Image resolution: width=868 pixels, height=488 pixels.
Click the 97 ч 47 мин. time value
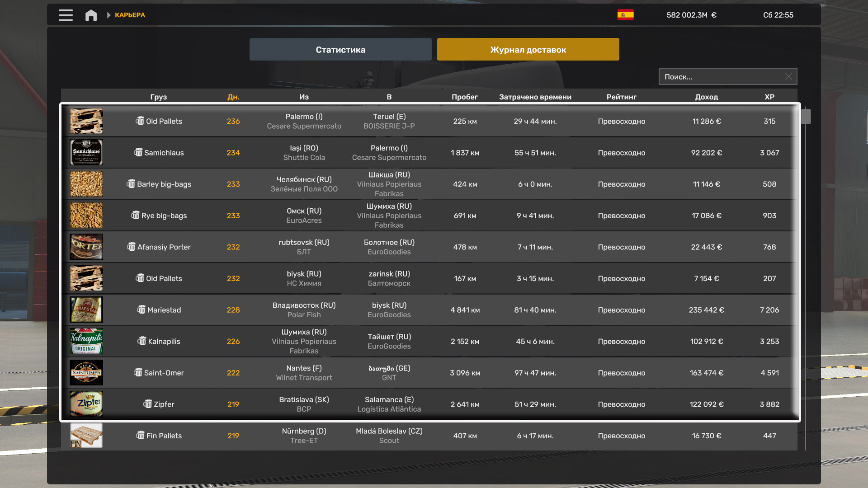(x=535, y=373)
